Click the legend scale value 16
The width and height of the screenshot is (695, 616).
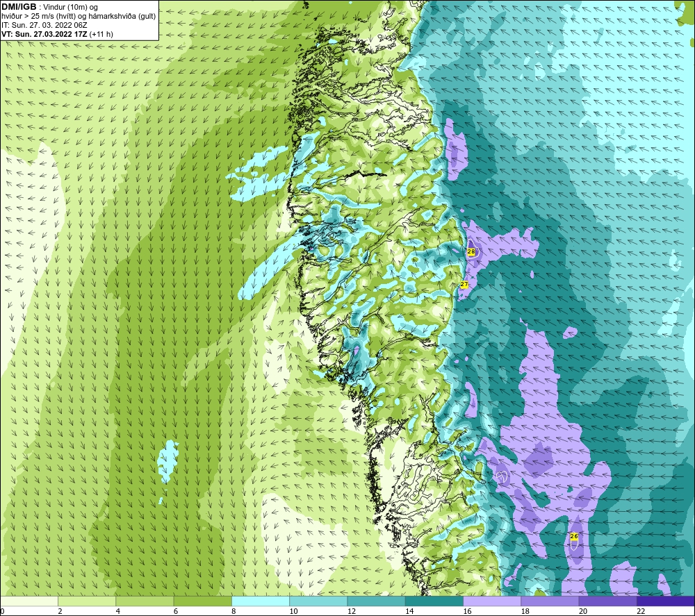coord(467,611)
